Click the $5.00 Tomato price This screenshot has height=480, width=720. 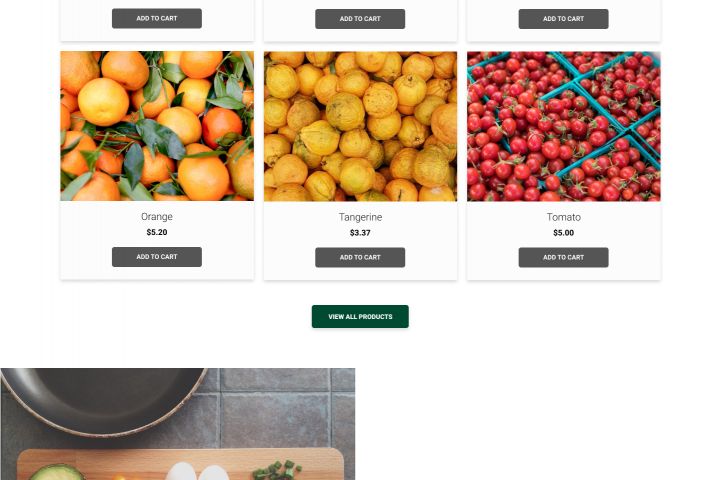(x=563, y=233)
